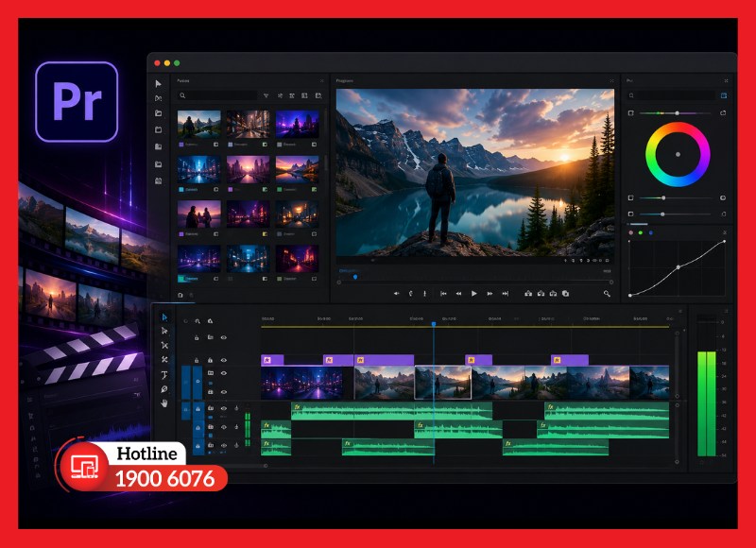Click the Hotline monitor icon badge
Screen dimensions: 756x548
[x=84, y=466]
